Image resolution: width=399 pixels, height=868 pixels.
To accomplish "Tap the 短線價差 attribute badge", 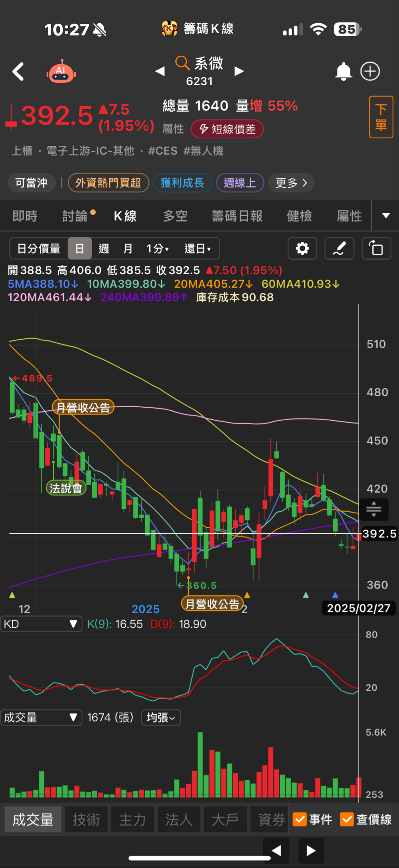I will pos(227,129).
